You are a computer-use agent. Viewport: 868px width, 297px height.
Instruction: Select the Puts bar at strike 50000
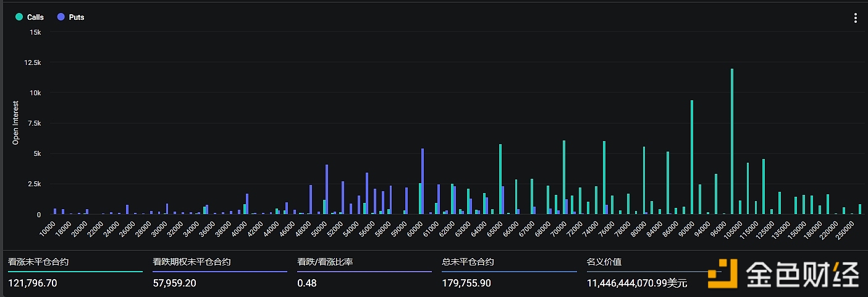pos(327,189)
